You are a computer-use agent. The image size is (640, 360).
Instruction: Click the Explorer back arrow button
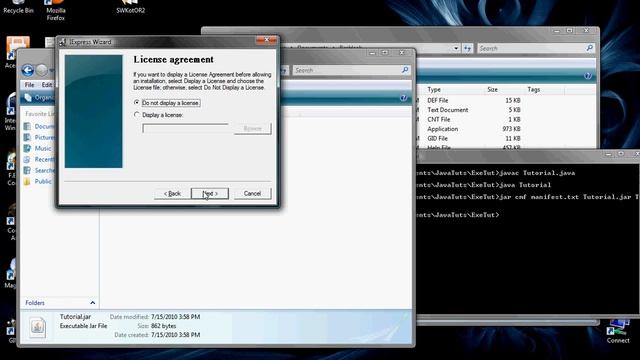point(28,70)
